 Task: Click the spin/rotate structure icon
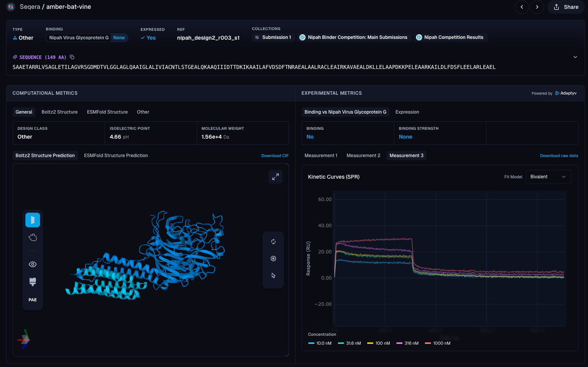tap(273, 242)
